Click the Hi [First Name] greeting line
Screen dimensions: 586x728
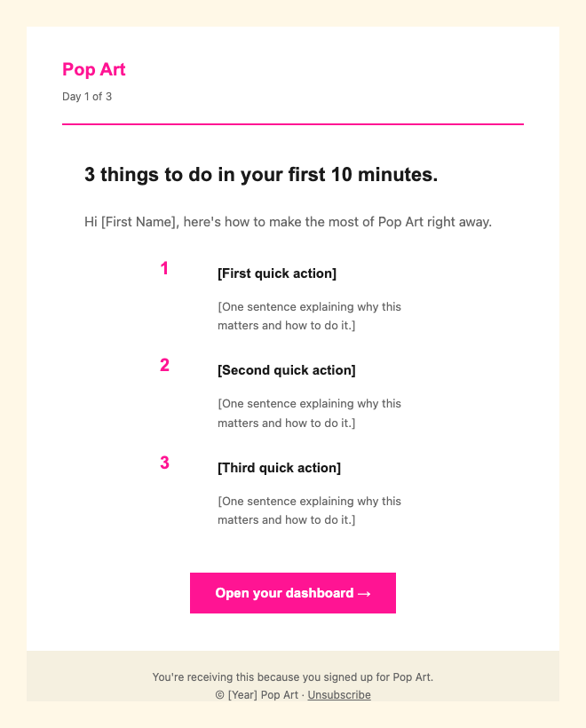(288, 222)
